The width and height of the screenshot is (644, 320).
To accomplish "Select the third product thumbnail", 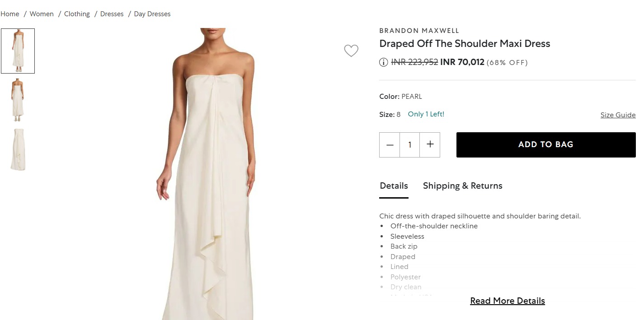I will 18,149.
